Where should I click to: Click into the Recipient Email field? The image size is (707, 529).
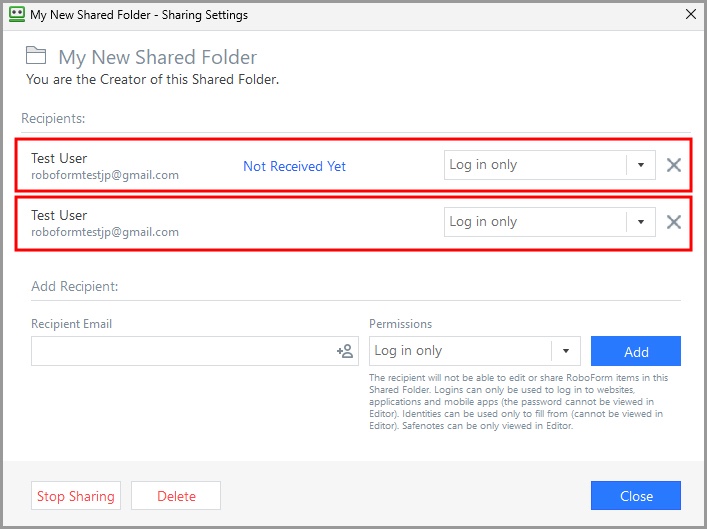coord(195,351)
